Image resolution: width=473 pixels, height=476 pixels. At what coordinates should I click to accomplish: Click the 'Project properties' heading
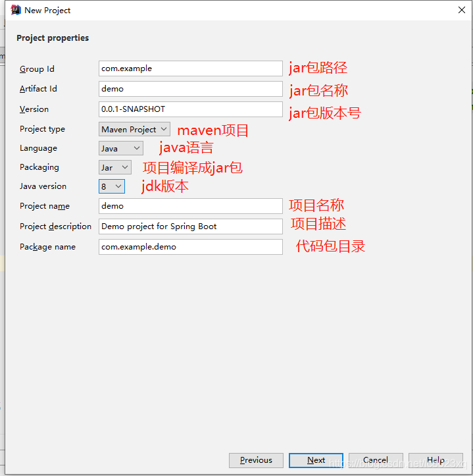(53, 38)
